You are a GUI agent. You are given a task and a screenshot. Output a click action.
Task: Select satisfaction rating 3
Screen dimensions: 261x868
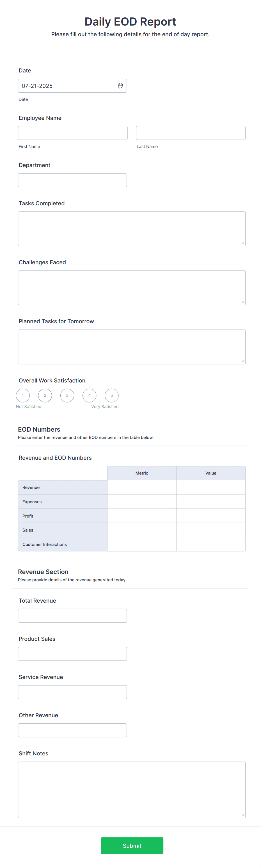click(x=67, y=395)
